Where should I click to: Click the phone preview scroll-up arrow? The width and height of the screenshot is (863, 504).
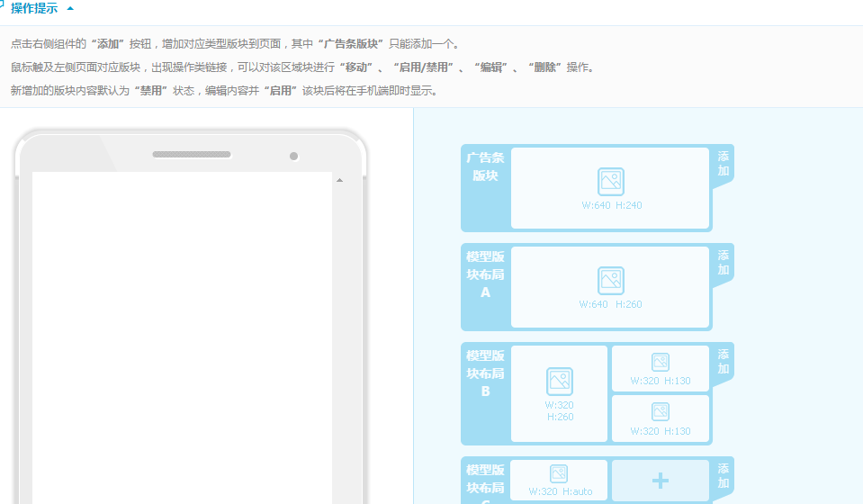tap(339, 180)
